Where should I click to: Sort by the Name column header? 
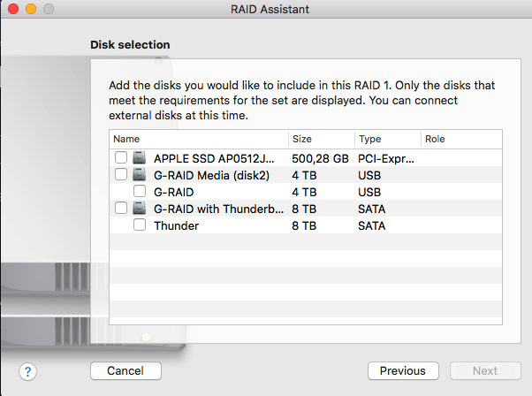[x=199, y=139]
